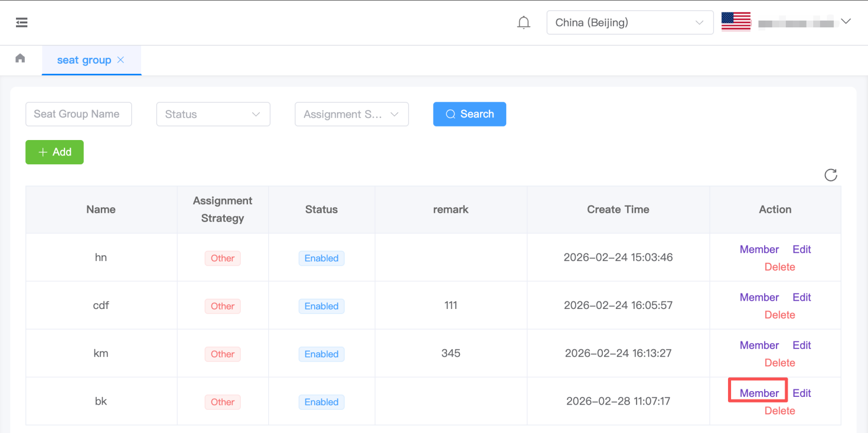This screenshot has height=433, width=868.
Task: View members of the km group
Action: pos(759,346)
